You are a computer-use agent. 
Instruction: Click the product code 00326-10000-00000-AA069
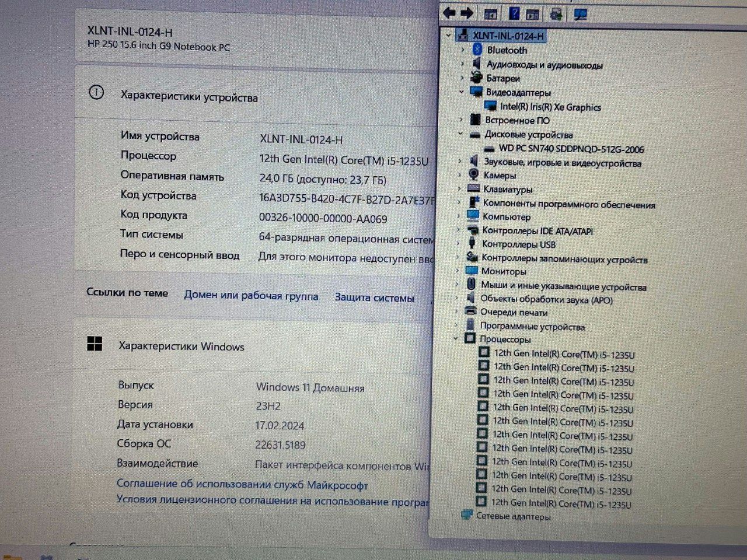(x=323, y=219)
